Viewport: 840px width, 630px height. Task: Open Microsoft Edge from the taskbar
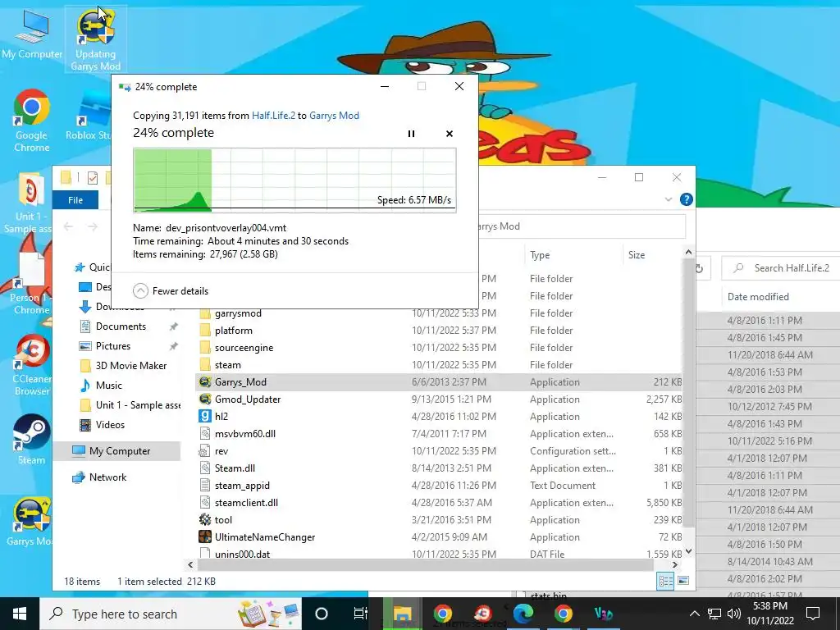click(x=523, y=614)
